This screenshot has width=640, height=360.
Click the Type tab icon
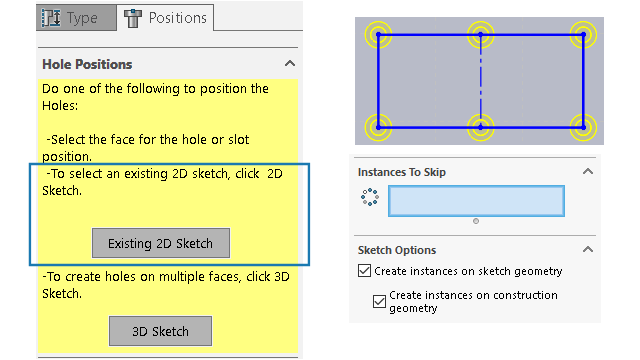pos(51,18)
